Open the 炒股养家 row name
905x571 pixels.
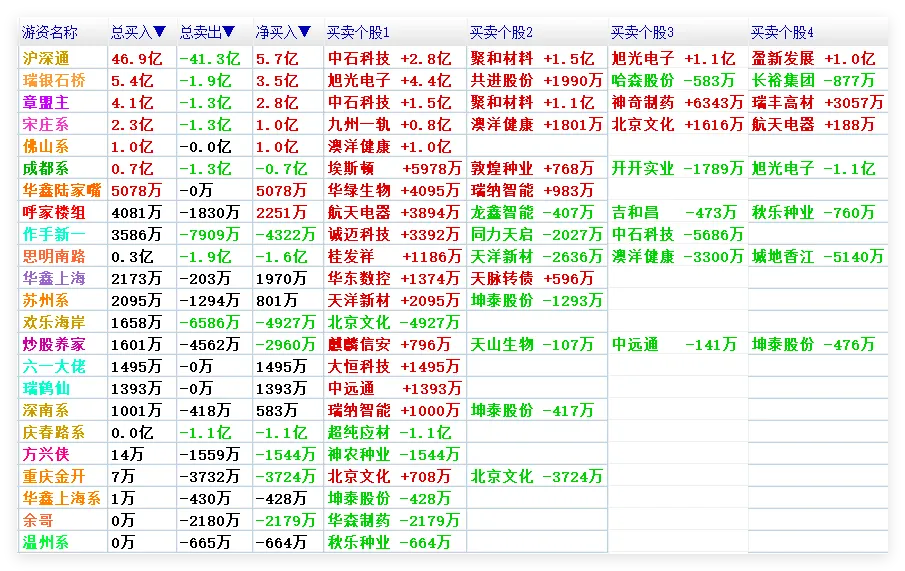(x=54, y=344)
